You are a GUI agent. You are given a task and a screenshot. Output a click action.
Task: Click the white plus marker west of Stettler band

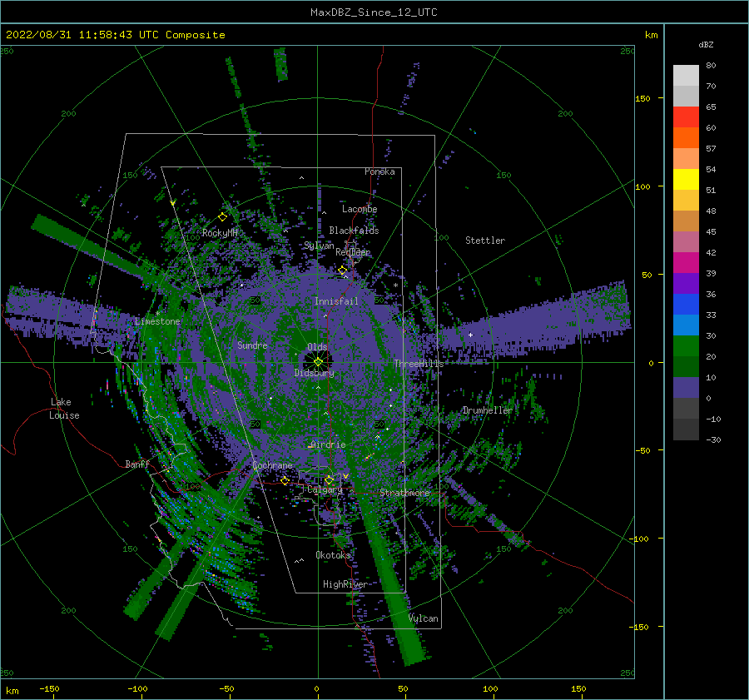470,335
